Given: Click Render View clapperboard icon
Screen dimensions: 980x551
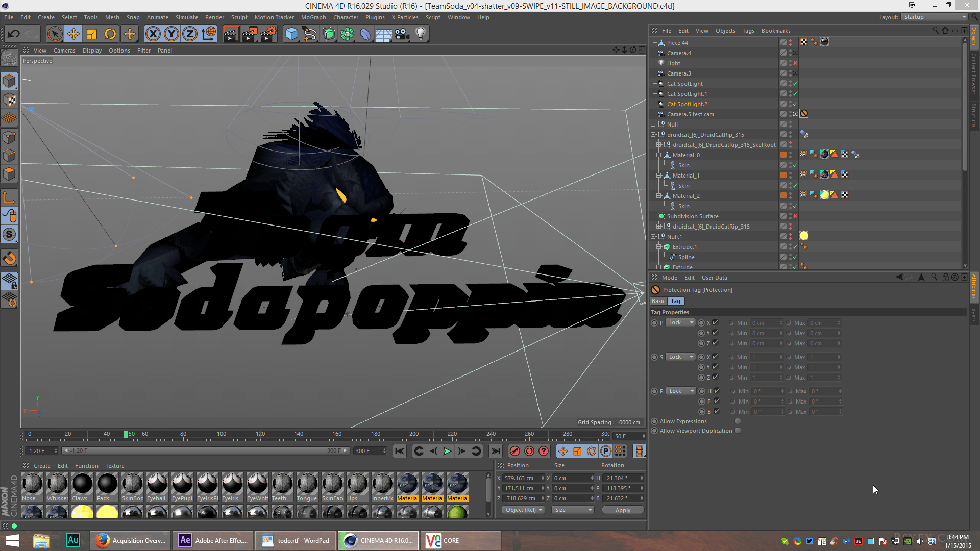Looking at the screenshot, I should click(x=231, y=34).
